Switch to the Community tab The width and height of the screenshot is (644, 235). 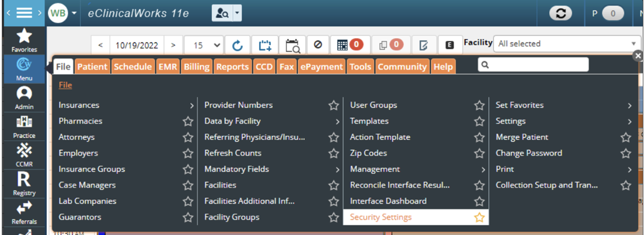(402, 67)
